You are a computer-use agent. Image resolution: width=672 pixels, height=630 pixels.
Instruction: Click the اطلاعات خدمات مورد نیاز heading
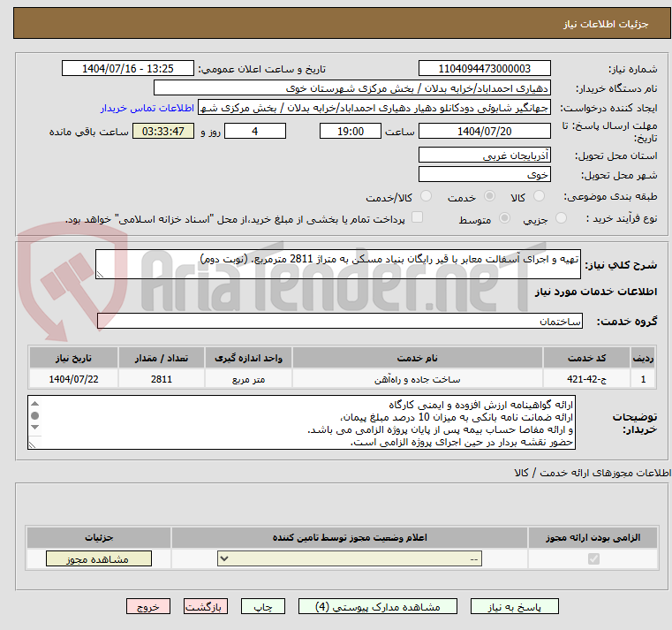coord(596,292)
